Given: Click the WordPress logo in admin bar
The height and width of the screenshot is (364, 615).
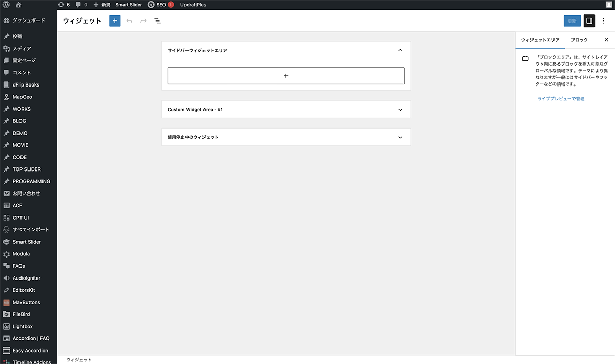Looking at the screenshot, I should click(x=6, y=5).
